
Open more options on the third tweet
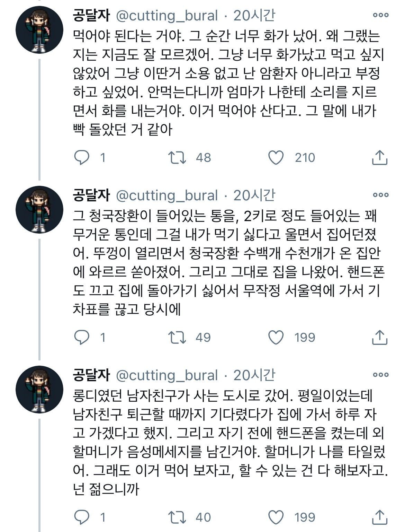[x=380, y=375]
